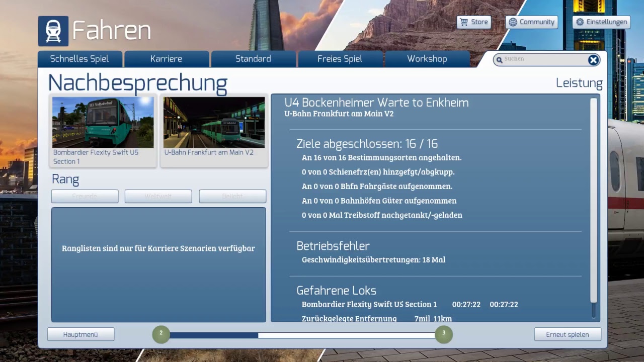Click 'An 0 von 0 Bahnhöfen Güter aufgenommen' line

(x=379, y=201)
